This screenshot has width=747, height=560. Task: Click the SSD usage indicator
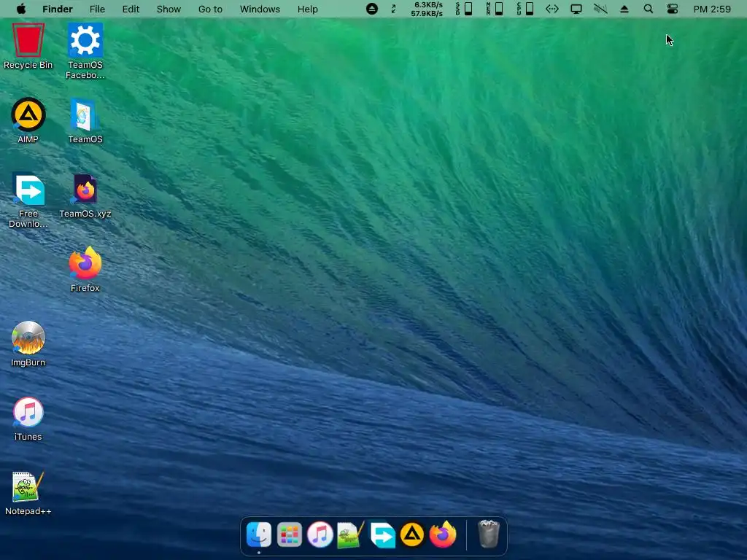point(464,9)
